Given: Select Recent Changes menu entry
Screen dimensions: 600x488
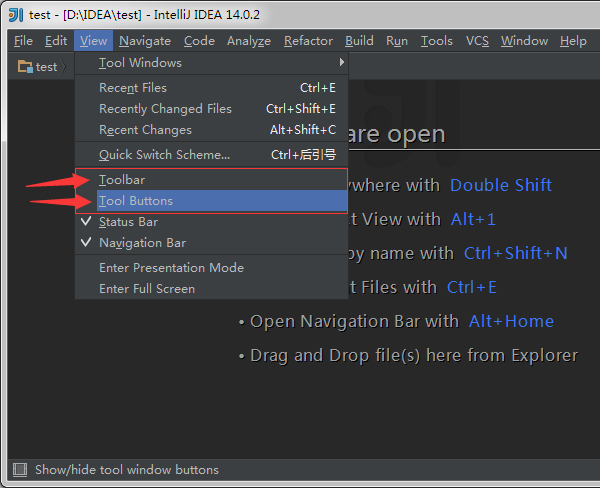Looking at the screenshot, I should (x=211, y=130).
